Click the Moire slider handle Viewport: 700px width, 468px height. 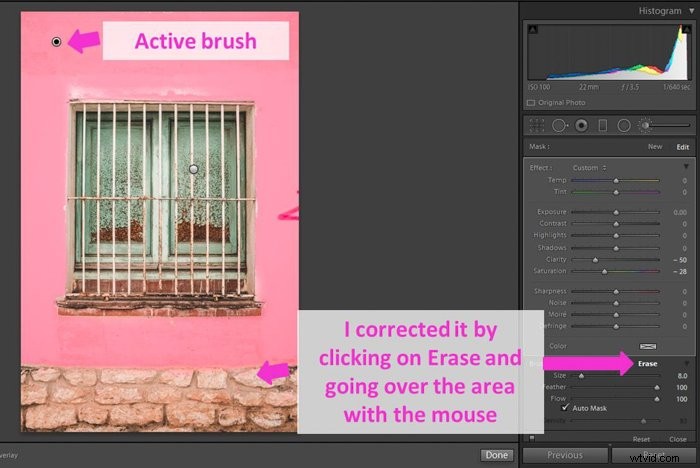click(x=616, y=315)
